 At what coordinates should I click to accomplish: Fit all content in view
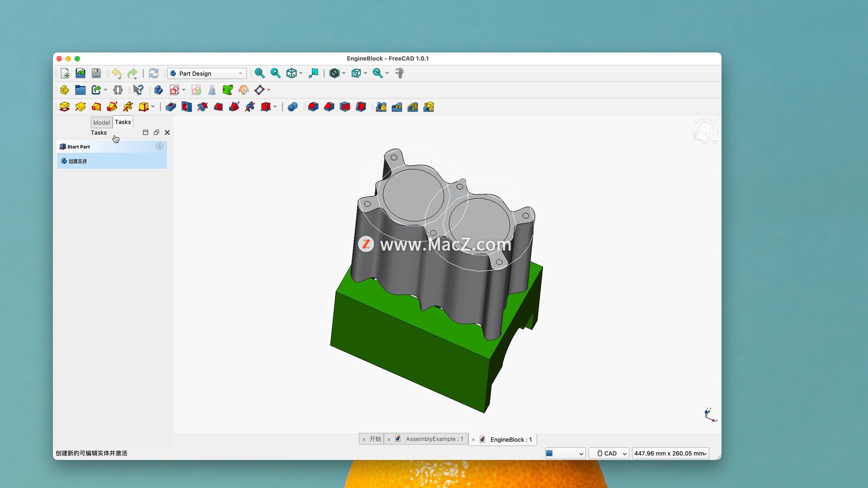click(259, 73)
